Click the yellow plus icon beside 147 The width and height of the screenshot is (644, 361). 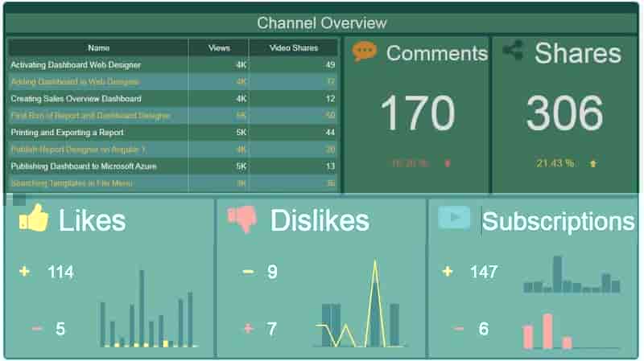pos(448,271)
